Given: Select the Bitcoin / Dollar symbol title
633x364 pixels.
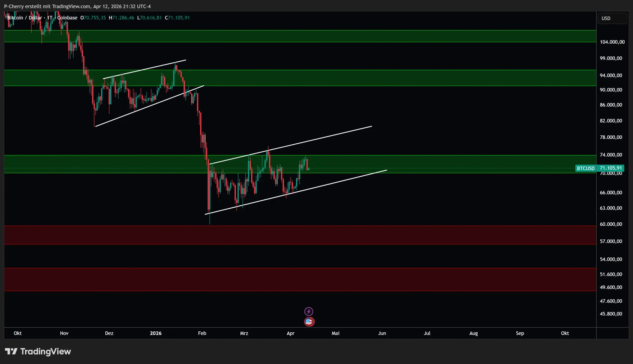Looking at the screenshot, I should point(25,18).
